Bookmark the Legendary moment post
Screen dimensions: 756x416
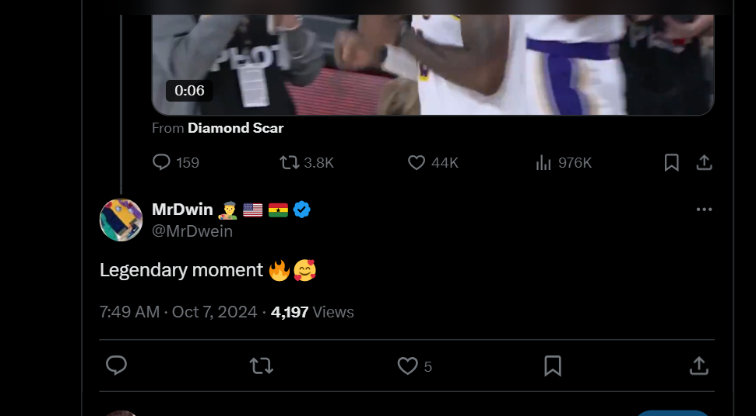pos(552,366)
